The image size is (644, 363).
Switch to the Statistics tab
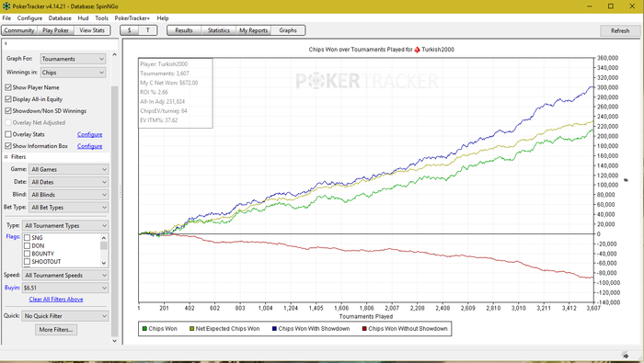[x=219, y=30]
